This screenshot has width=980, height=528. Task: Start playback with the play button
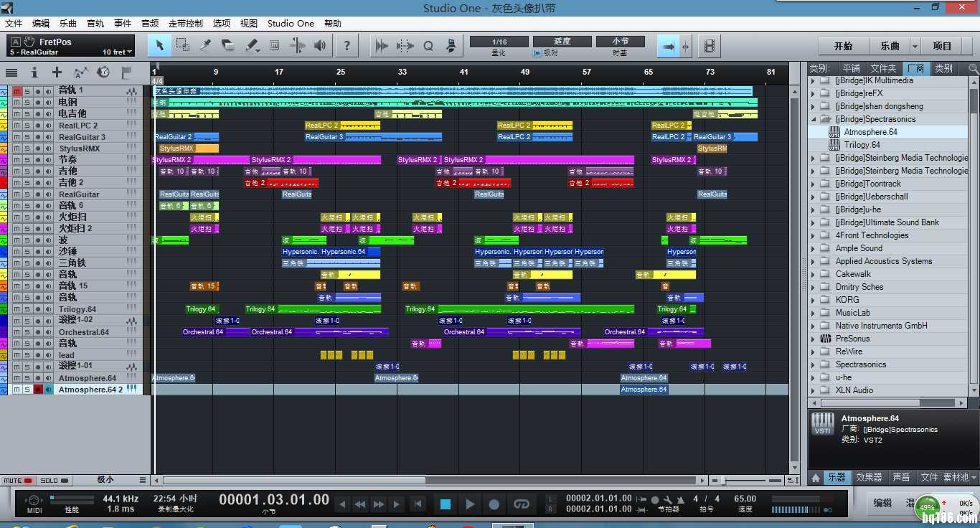coord(470,504)
